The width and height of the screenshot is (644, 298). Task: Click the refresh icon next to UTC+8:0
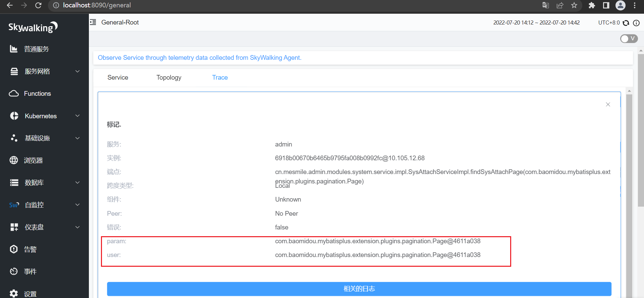[x=626, y=23]
